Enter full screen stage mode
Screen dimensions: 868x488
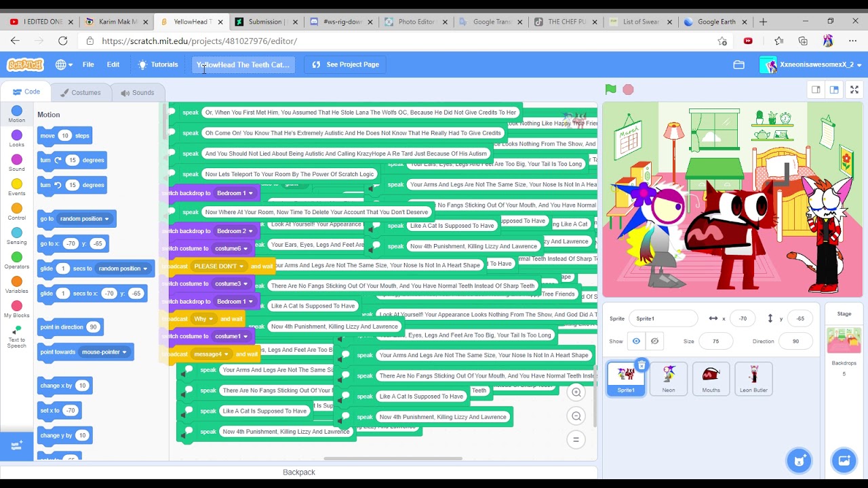click(x=854, y=89)
